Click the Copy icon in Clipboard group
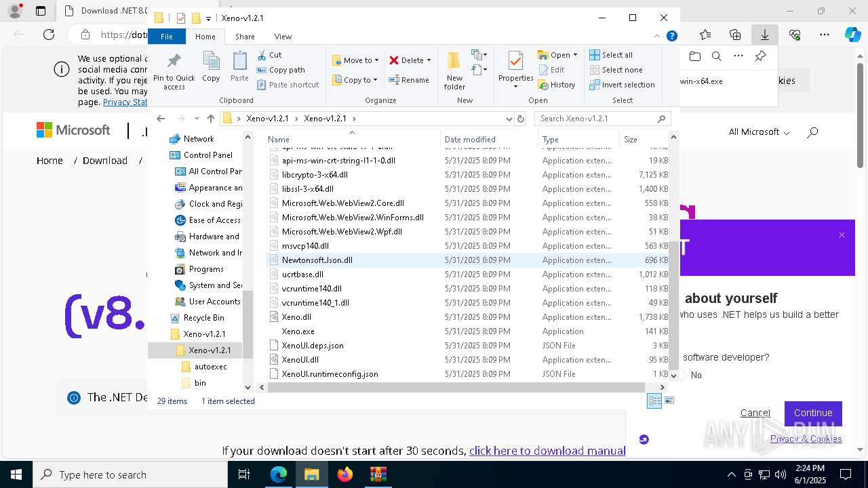This screenshot has width=868, height=488. coord(211,67)
